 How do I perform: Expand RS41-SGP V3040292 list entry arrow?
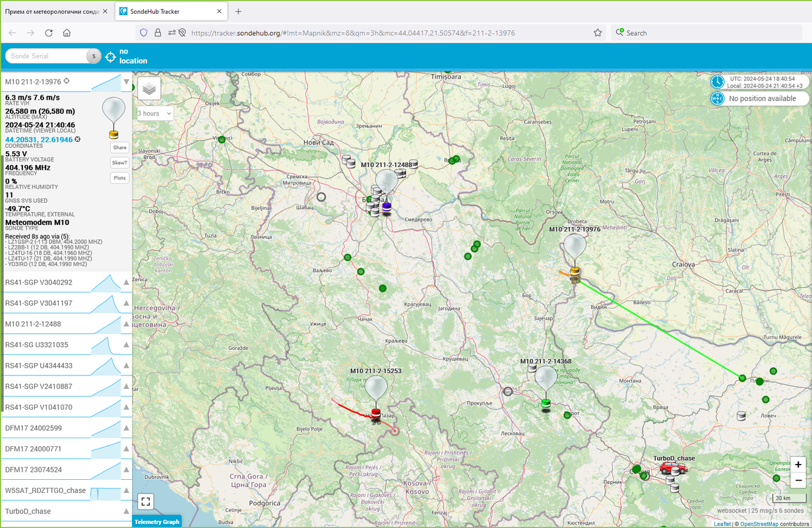(126, 282)
